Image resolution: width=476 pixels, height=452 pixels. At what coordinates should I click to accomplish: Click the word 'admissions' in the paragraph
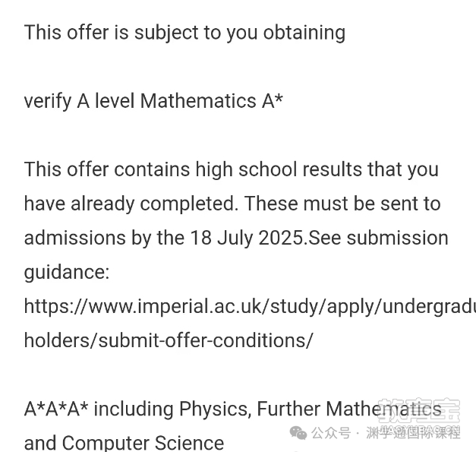74,238
